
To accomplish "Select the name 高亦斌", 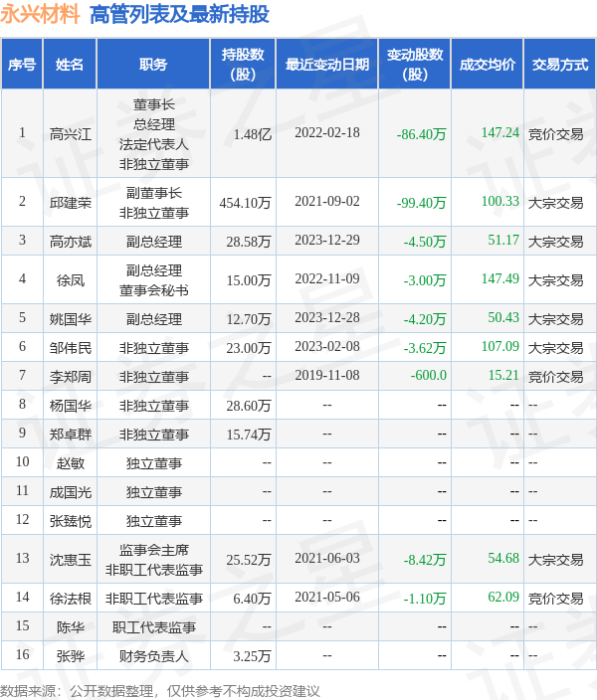I will [71, 242].
